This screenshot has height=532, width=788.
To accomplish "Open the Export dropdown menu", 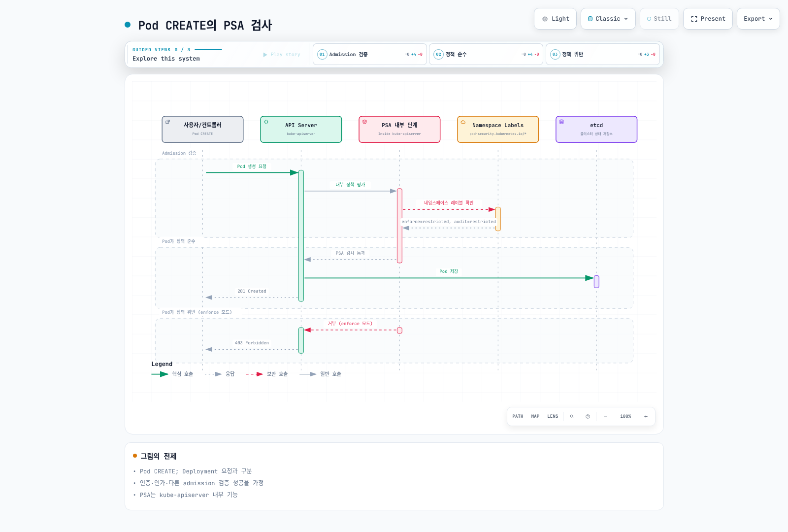I will (x=758, y=19).
